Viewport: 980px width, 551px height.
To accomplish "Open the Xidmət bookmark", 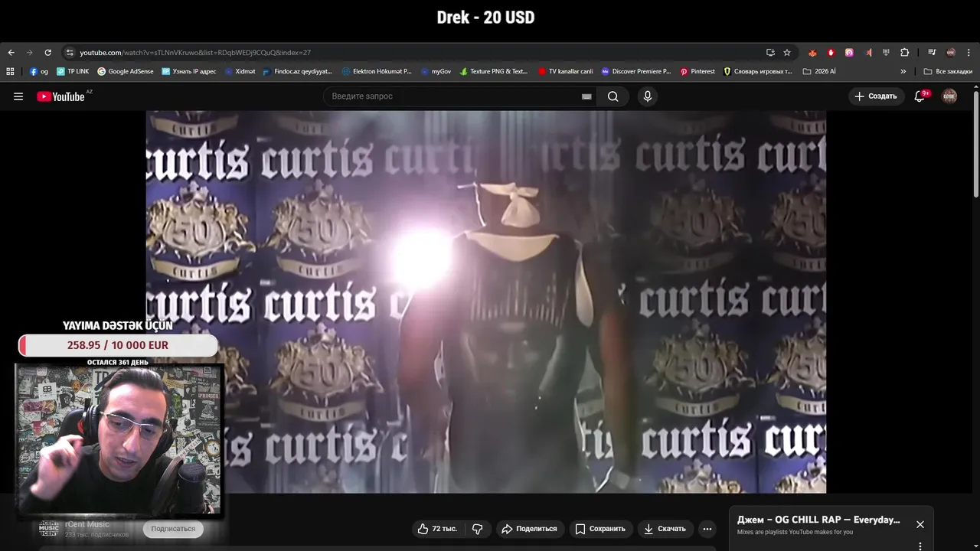I will [x=240, y=71].
